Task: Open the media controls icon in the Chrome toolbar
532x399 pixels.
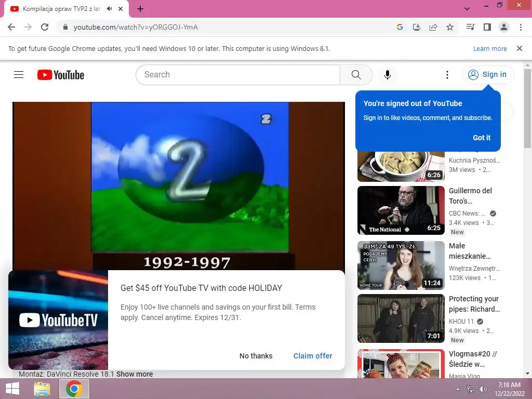Action: [470, 27]
